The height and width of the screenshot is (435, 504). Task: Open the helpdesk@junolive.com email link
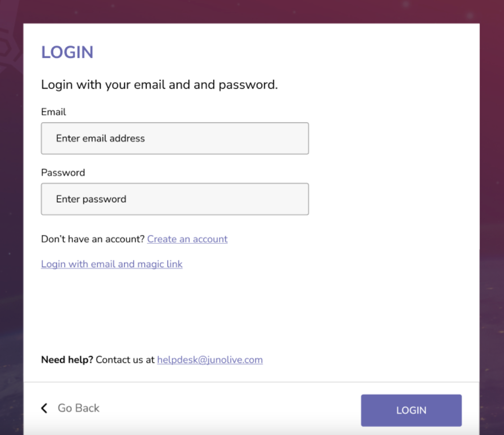coord(210,360)
